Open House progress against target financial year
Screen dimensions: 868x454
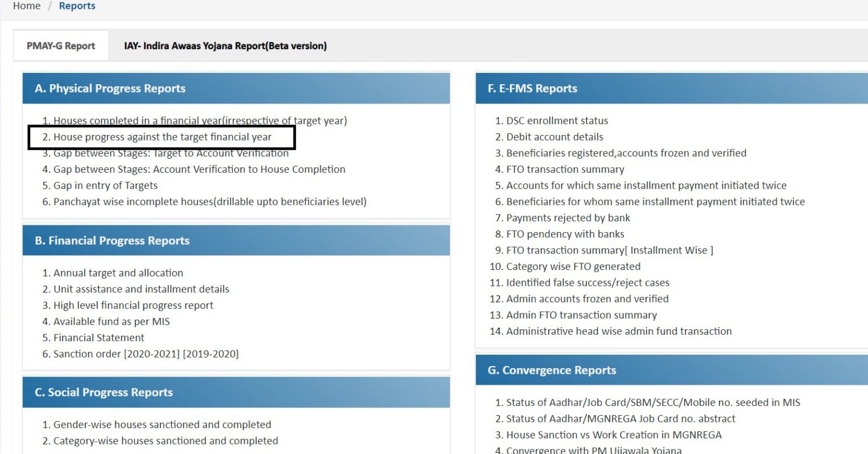point(162,137)
